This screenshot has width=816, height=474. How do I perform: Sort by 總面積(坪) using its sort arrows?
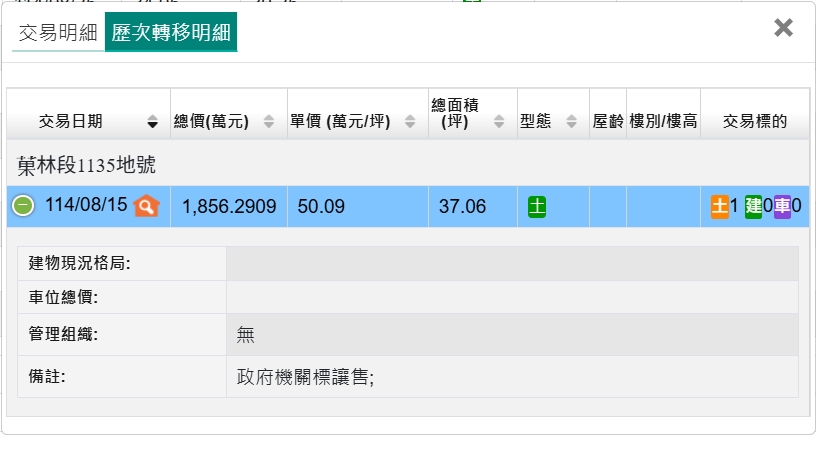(x=503, y=122)
